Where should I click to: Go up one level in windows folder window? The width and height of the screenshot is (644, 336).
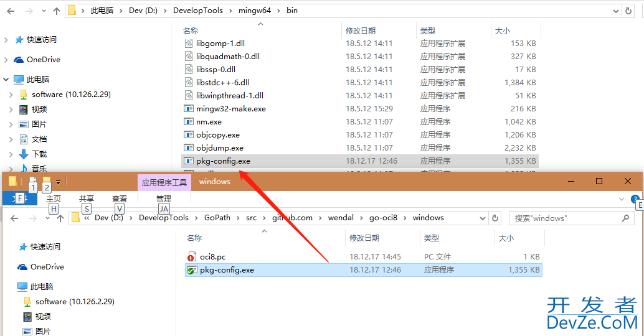(x=60, y=218)
